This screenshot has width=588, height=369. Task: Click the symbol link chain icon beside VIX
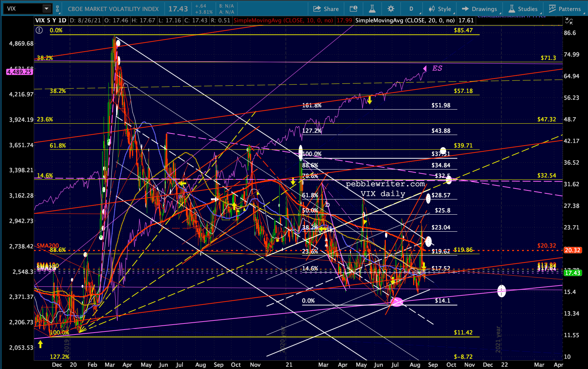click(58, 9)
